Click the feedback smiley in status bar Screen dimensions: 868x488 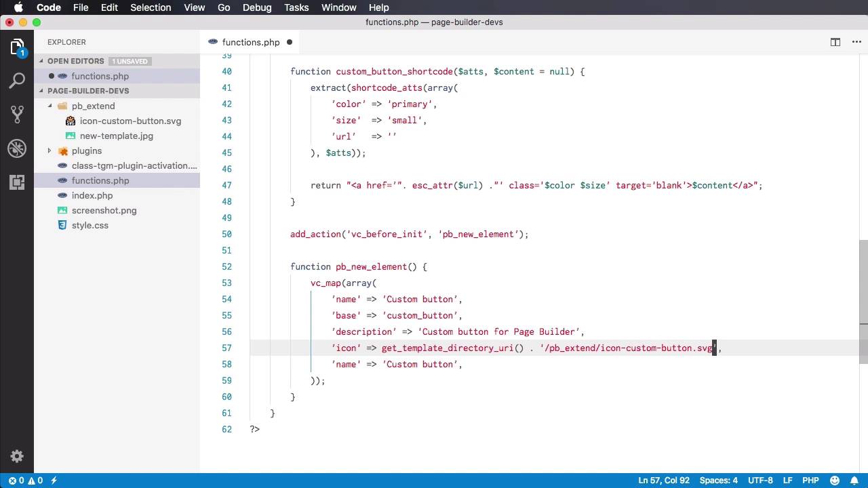pos(833,481)
